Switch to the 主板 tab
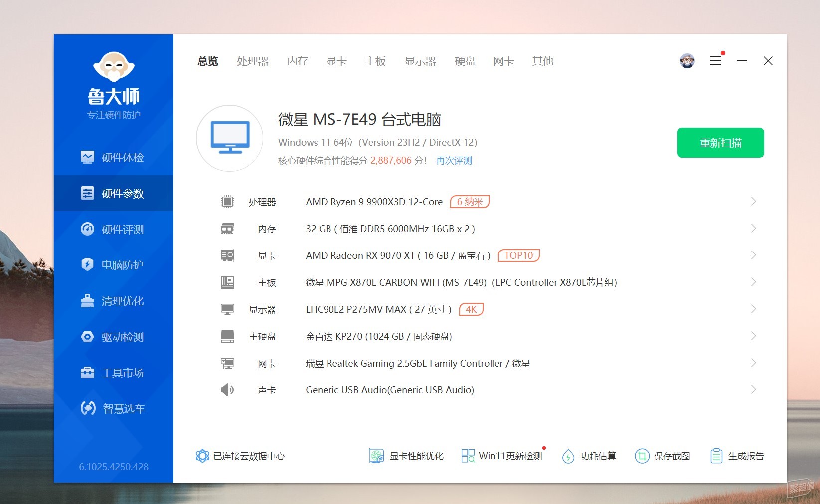 click(x=375, y=61)
